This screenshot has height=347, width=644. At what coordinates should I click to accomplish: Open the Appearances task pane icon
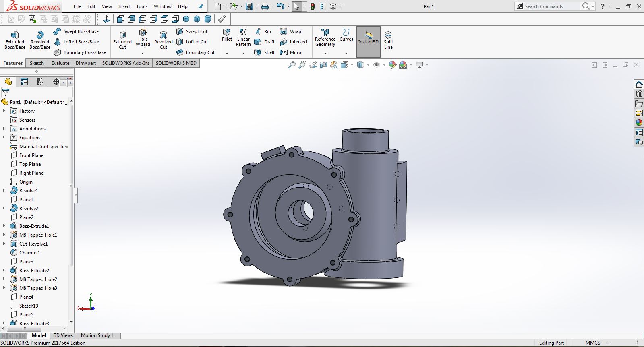639,123
